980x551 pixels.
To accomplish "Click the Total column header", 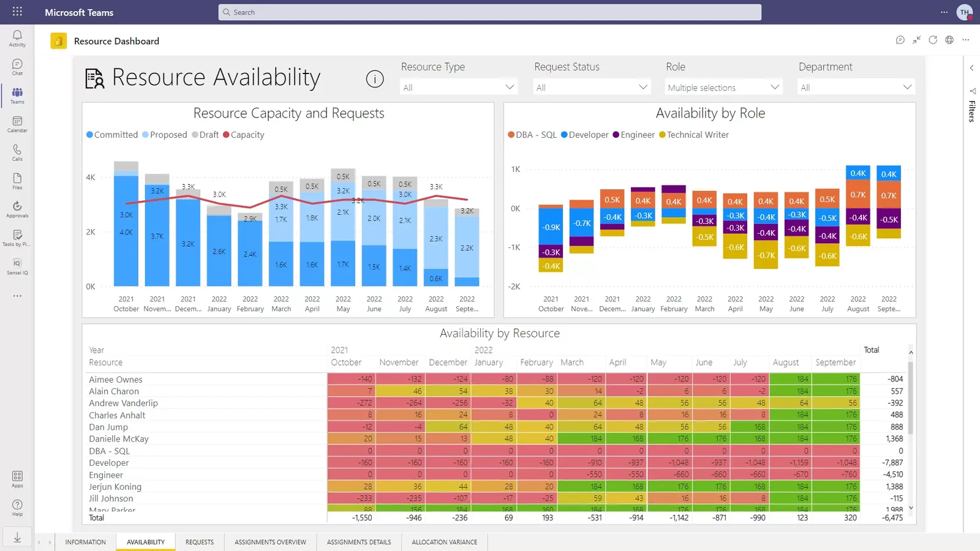I will (x=871, y=350).
